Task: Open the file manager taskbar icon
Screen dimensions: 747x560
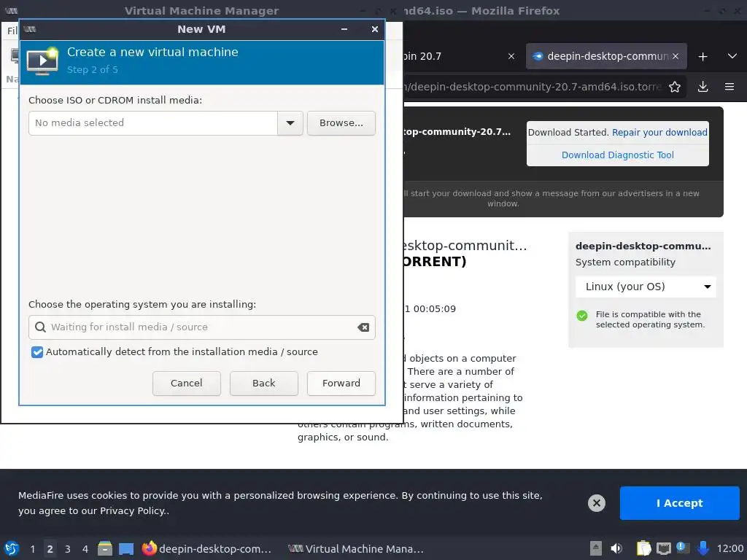Action: click(x=105, y=548)
